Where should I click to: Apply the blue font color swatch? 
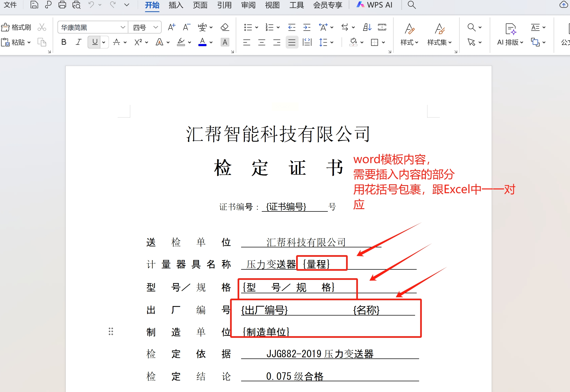[202, 42]
